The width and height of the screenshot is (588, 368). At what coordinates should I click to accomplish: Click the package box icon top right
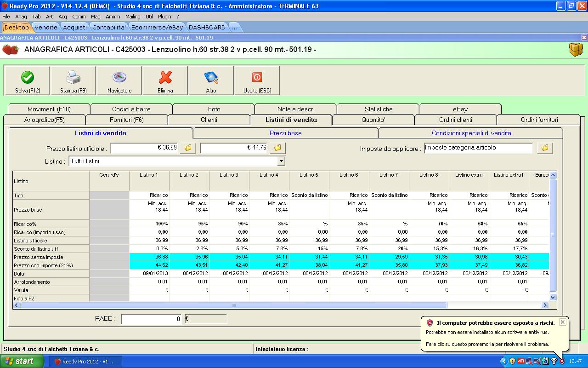tap(576, 50)
